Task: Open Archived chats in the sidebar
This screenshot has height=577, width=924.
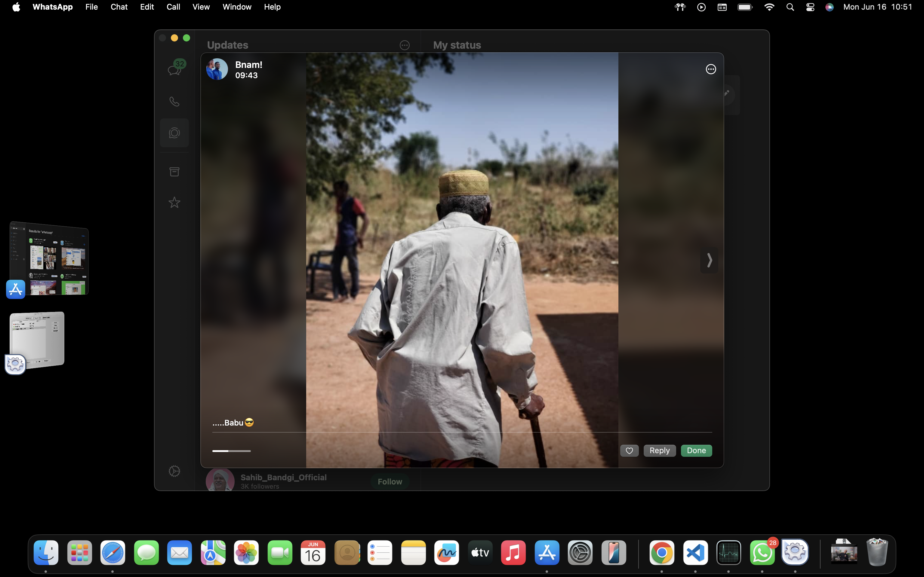Action: (174, 172)
